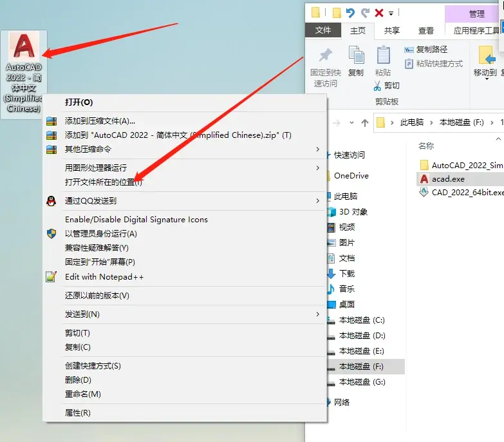Image resolution: width=504 pixels, height=442 pixels.
Task: Select 本地磁盘 (D:) drive
Action: point(362,336)
